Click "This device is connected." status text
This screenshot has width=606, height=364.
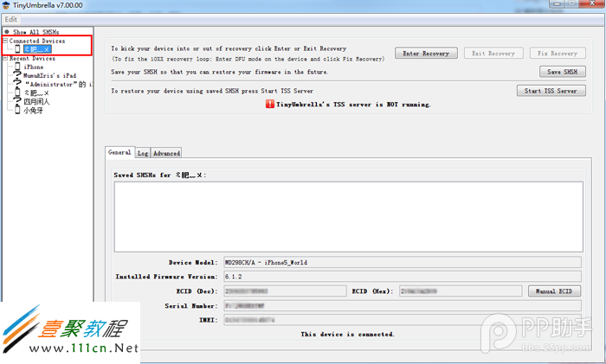(347, 335)
